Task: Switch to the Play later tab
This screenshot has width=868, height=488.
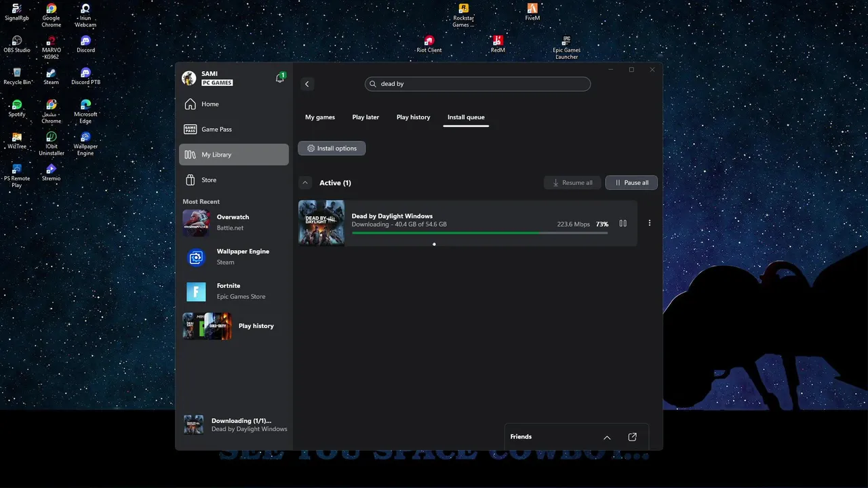Action: click(x=366, y=117)
